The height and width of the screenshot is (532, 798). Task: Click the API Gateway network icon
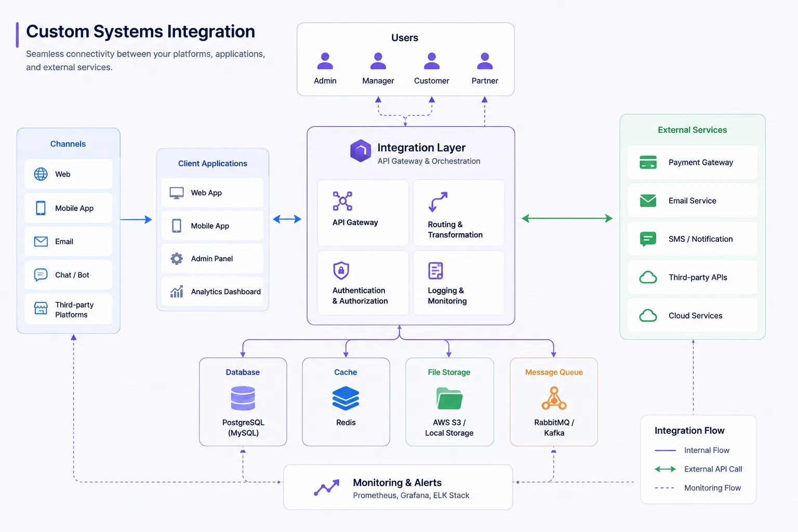(342, 201)
